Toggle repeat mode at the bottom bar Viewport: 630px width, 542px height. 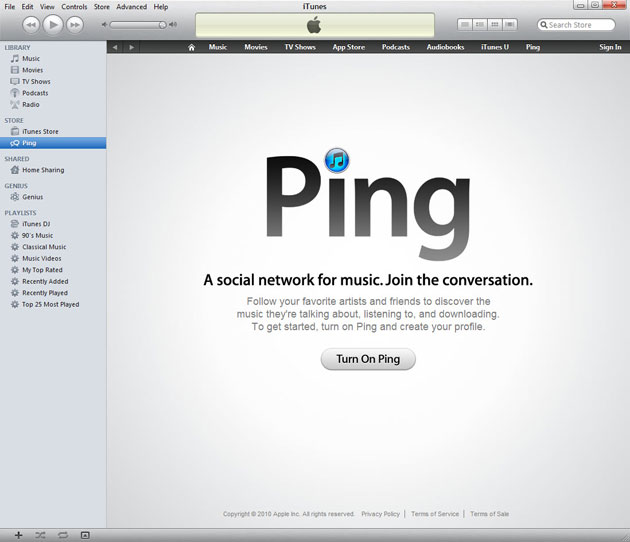[x=62, y=535]
